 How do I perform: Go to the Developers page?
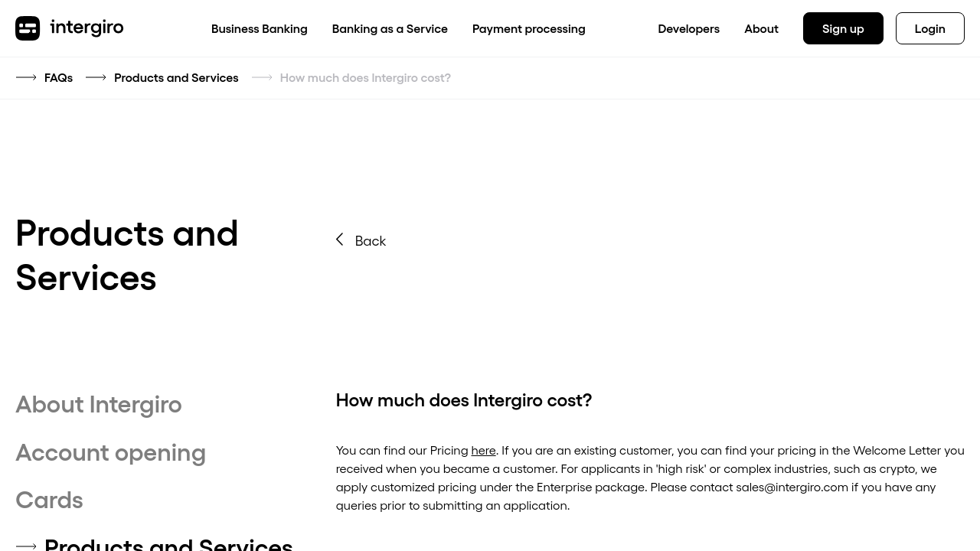pyautogui.click(x=688, y=28)
